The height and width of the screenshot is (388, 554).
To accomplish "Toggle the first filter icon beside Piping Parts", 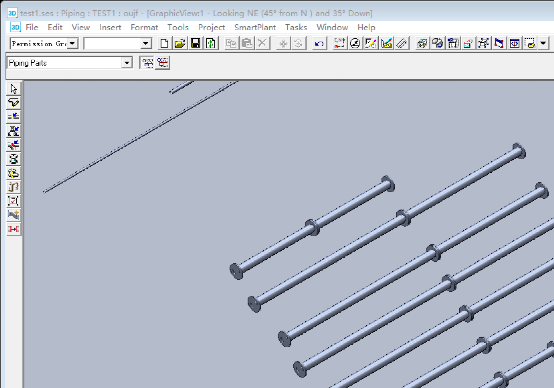I will [147, 63].
